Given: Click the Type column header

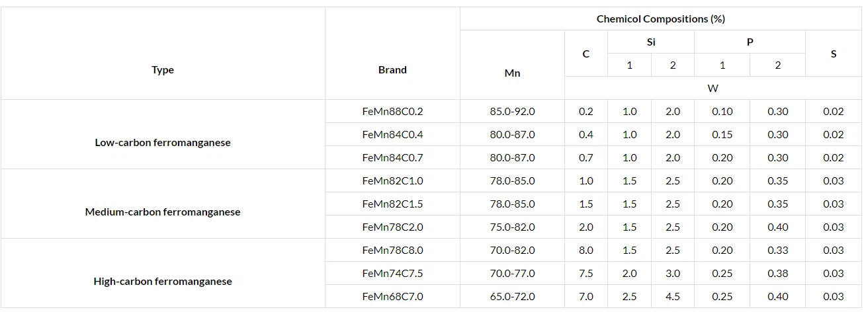Looking at the screenshot, I should tap(162, 70).
